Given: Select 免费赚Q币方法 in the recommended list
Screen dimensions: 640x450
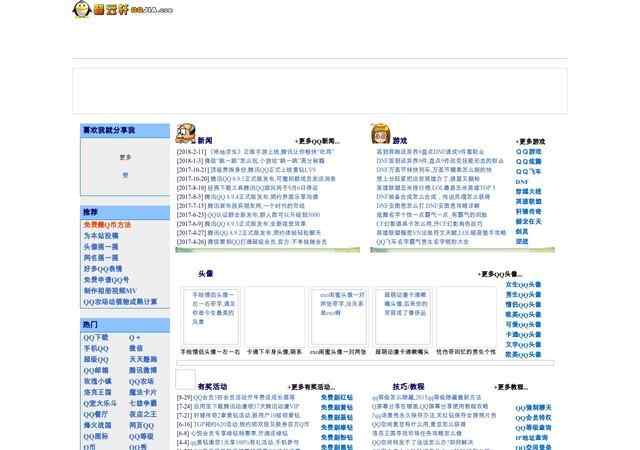Looking at the screenshot, I should tap(107, 225).
